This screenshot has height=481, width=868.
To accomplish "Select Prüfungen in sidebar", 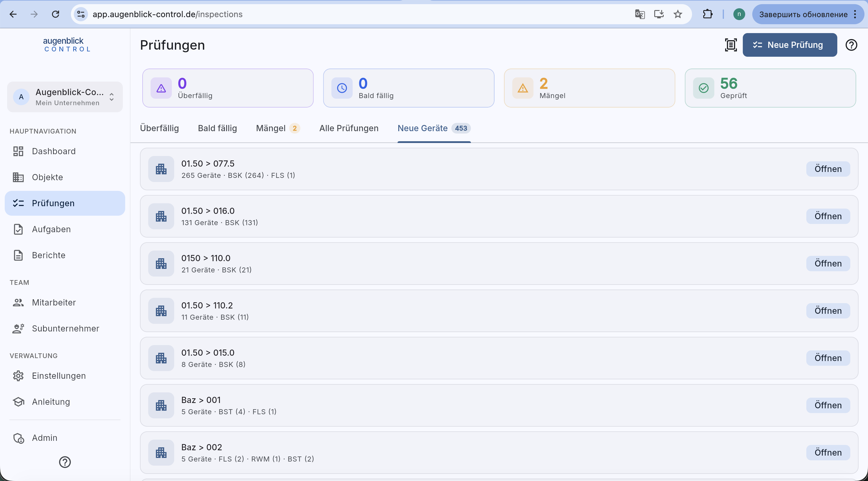I will (65, 203).
